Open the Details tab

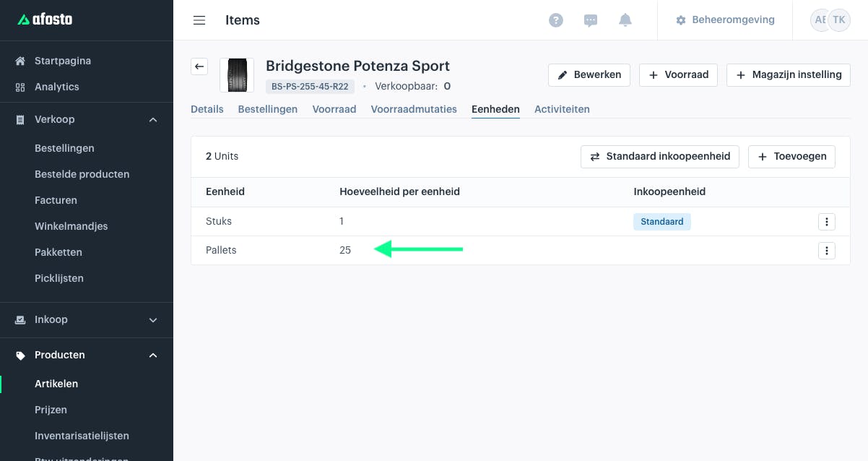[x=207, y=109]
